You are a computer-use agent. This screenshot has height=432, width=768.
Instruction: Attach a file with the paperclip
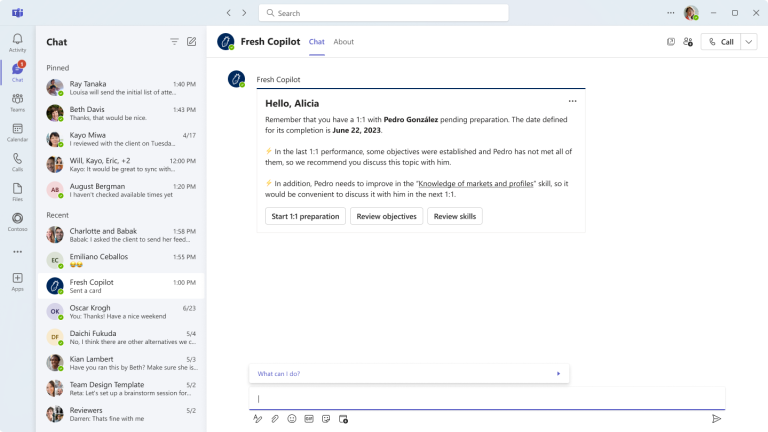coord(275,419)
